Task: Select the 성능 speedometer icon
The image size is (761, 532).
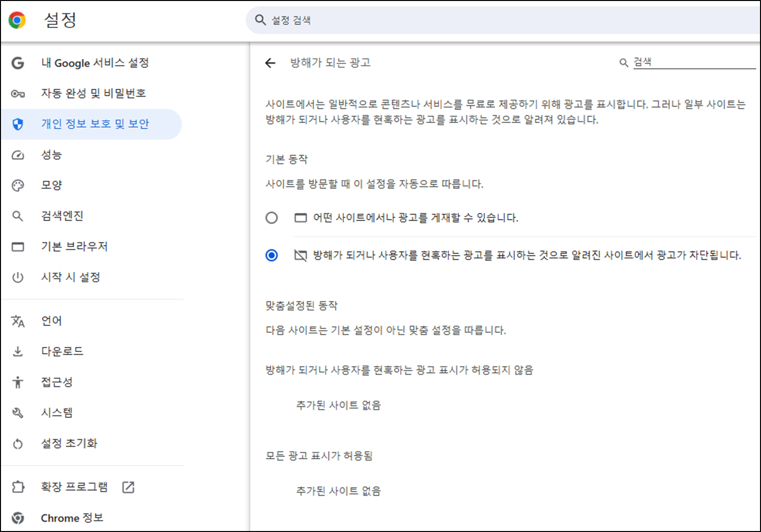Action: tap(18, 154)
